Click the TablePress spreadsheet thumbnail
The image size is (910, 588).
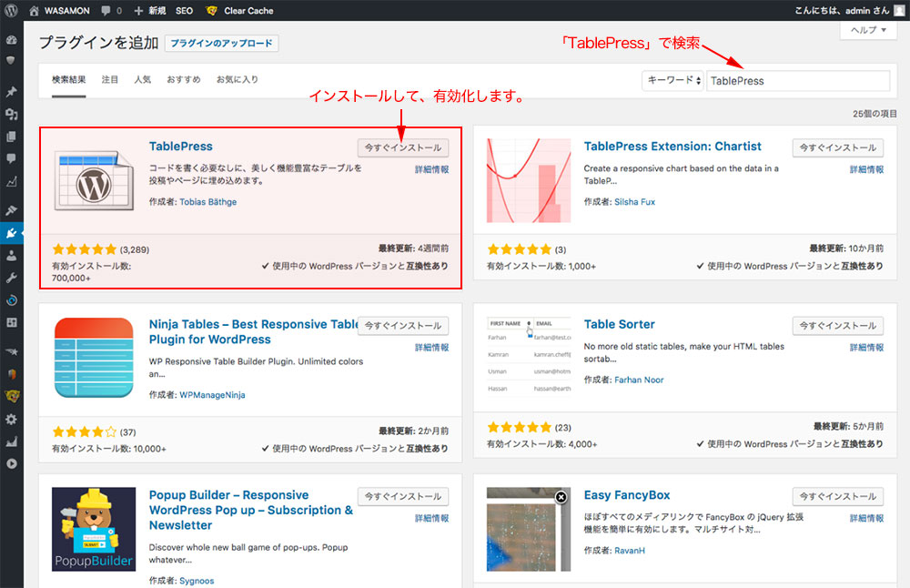(94, 181)
